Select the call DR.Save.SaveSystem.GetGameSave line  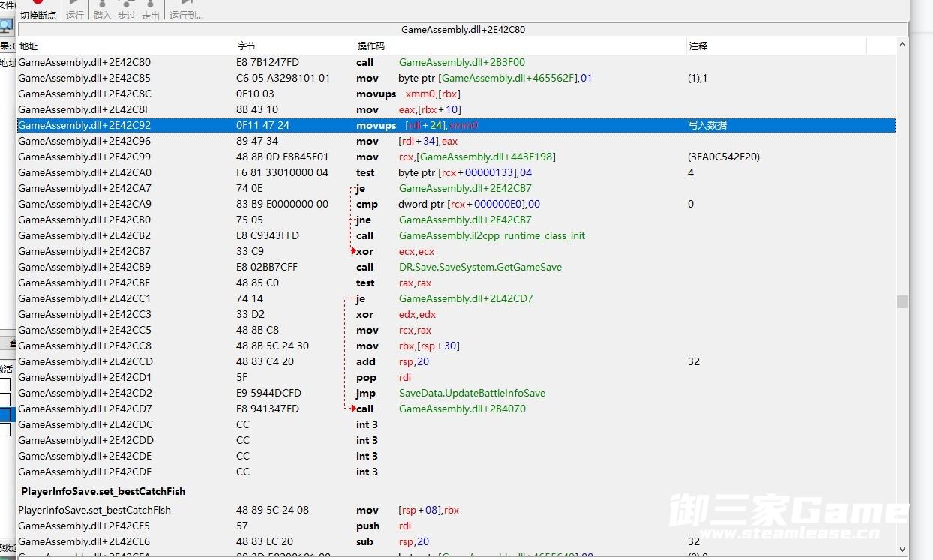pyautogui.click(x=480, y=268)
